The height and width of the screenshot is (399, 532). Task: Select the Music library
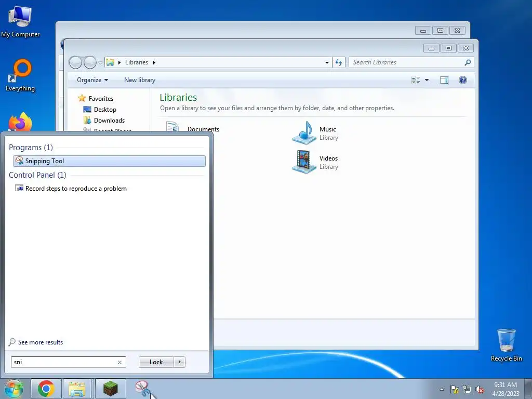[x=315, y=132]
